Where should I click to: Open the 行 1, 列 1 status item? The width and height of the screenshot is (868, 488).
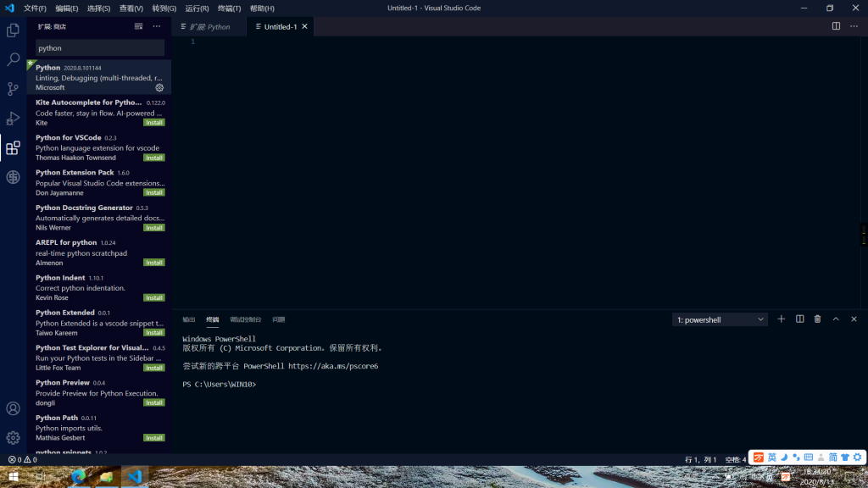pyautogui.click(x=701, y=460)
